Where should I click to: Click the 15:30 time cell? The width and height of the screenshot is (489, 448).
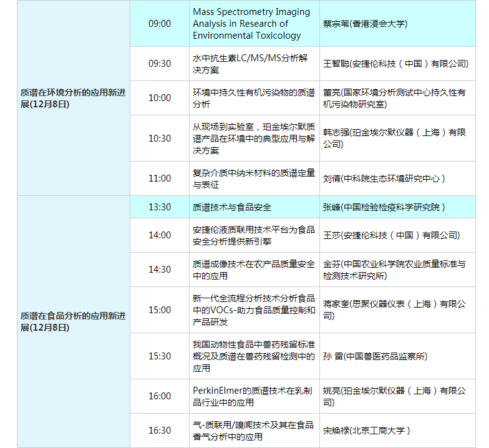pyautogui.click(x=160, y=356)
